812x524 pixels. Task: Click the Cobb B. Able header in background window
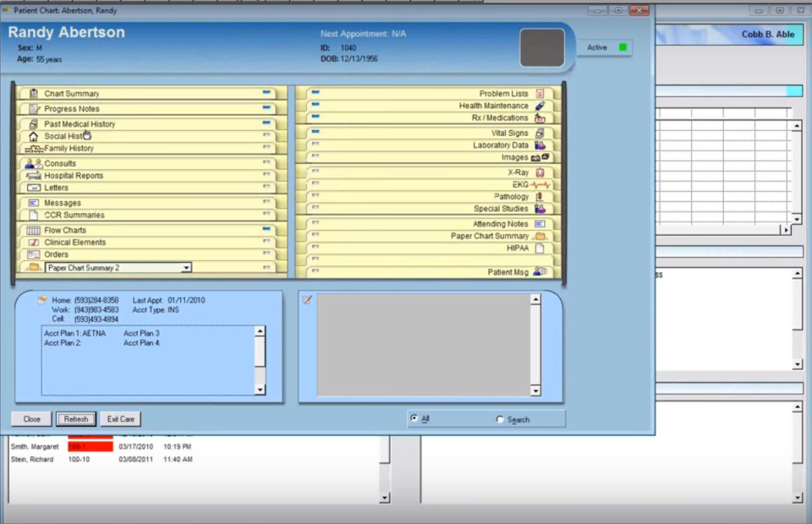click(767, 34)
